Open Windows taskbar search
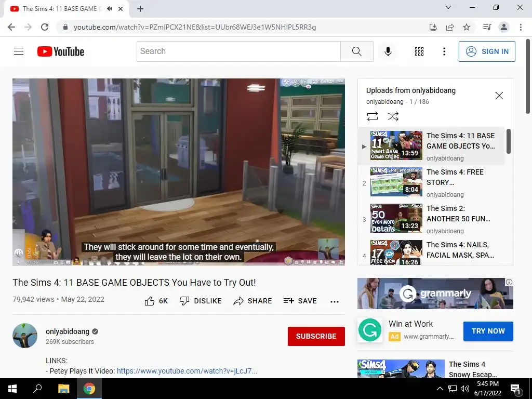The image size is (532, 399). (37, 389)
